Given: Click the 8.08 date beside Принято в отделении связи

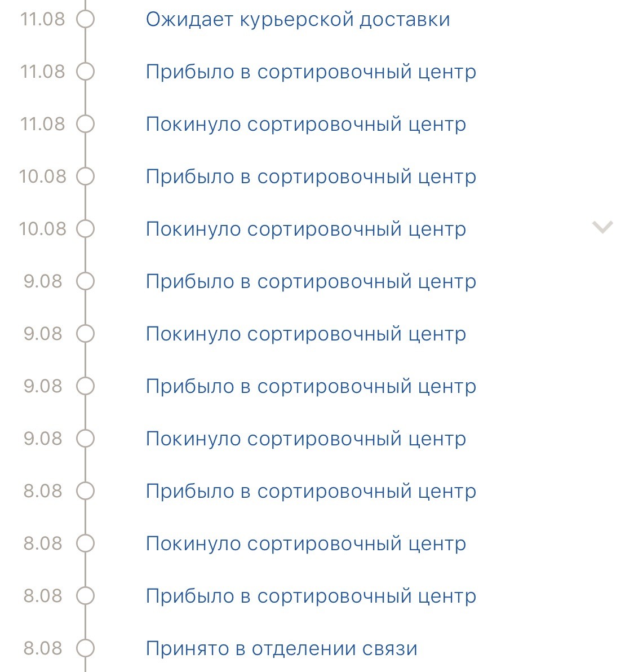Looking at the screenshot, I should [x=42, y=648].
